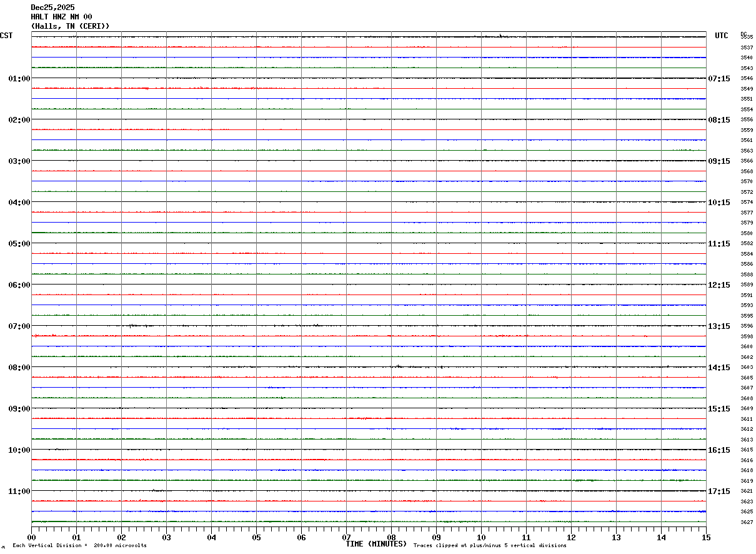This screenshot has width=756, height=554.
Task: Click the traces clipped footnote text
Action: tap(490, 546)
